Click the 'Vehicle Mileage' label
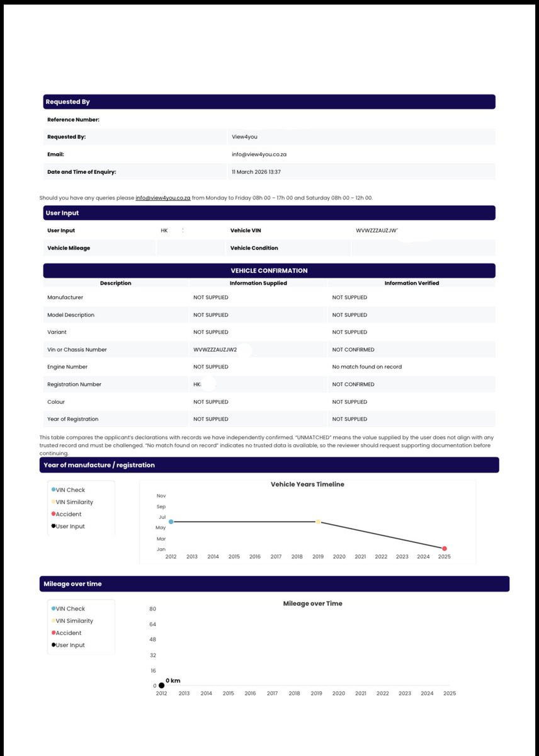 [69, 248]
